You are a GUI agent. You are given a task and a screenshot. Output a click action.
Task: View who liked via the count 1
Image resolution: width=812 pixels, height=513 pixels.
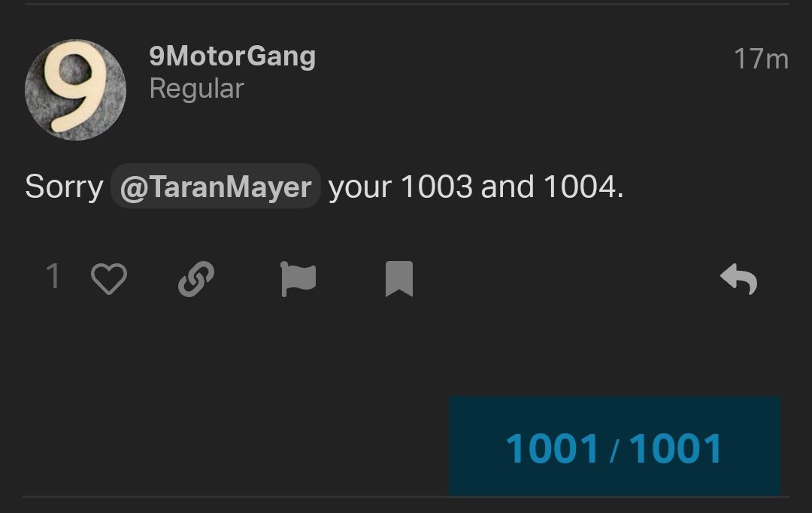pos(53,275)
